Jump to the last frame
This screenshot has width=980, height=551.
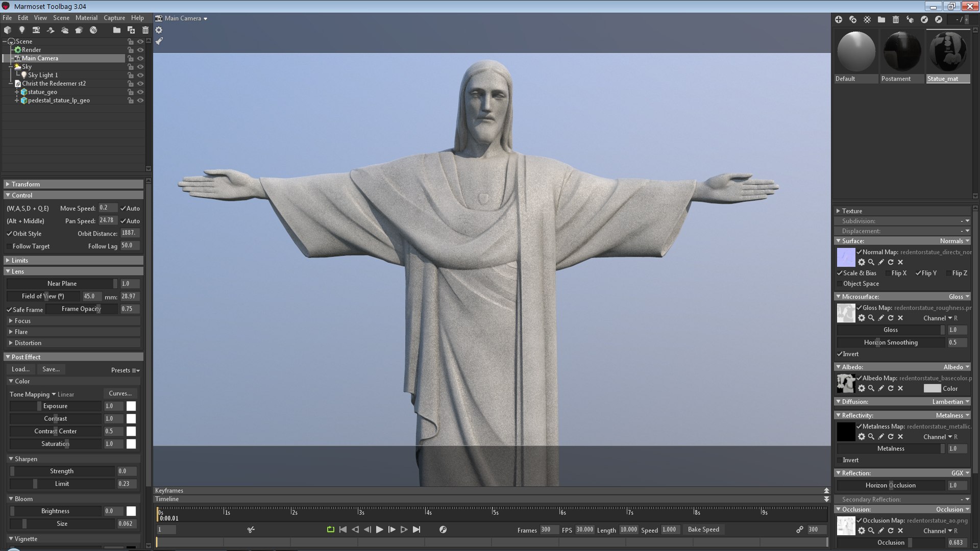pyautogui.click(x=416, y=530)
